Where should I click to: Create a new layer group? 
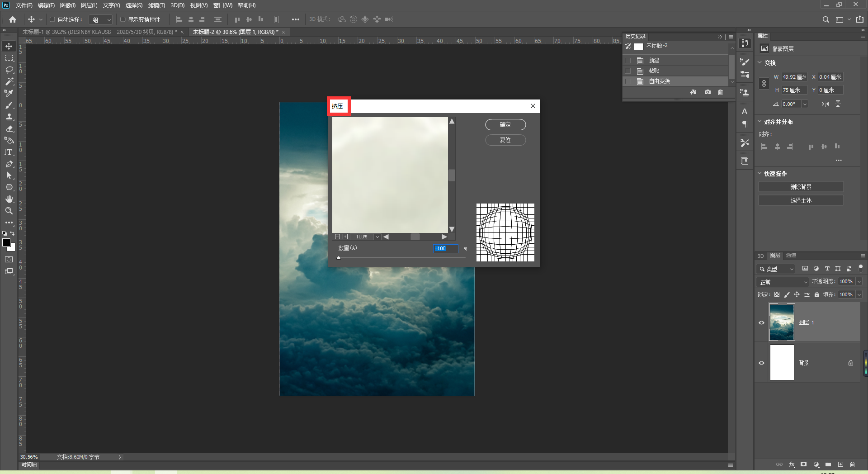click(x=828, y=465)
